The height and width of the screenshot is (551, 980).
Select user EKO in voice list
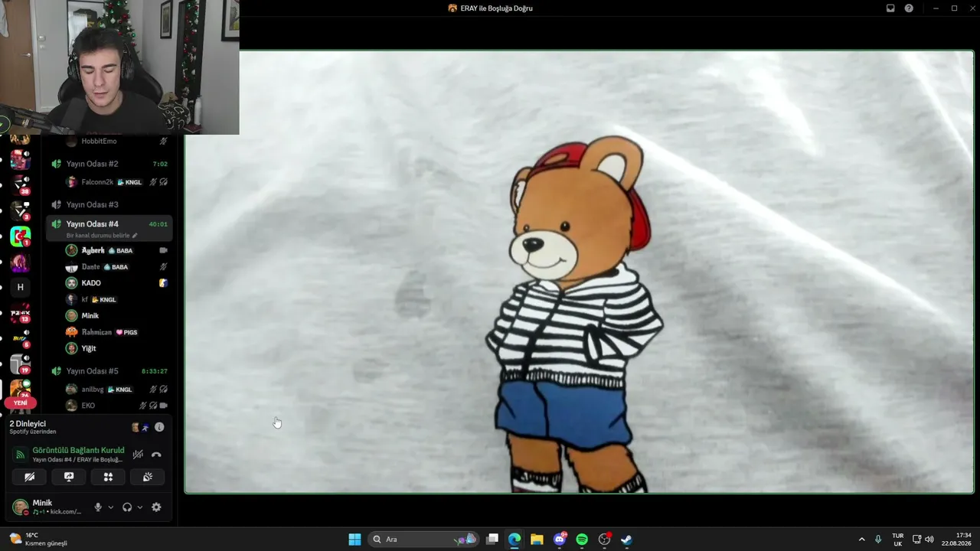point(117,406)
